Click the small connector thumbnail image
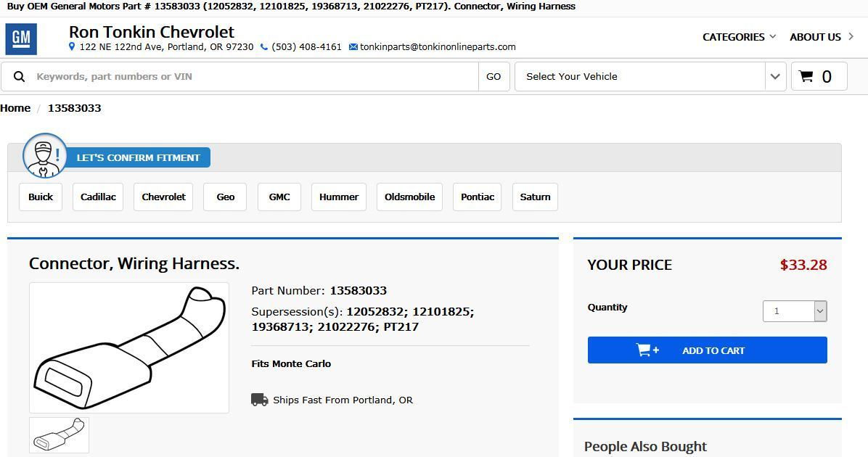Screen dimensions: 868x457 pyautogui.click(x=60, y=435)
